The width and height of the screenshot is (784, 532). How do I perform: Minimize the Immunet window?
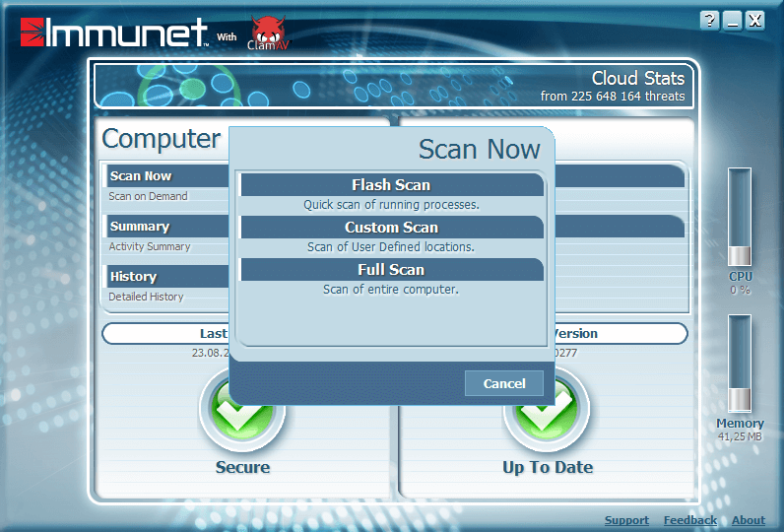pyautogui.click(x=733, y=21)
